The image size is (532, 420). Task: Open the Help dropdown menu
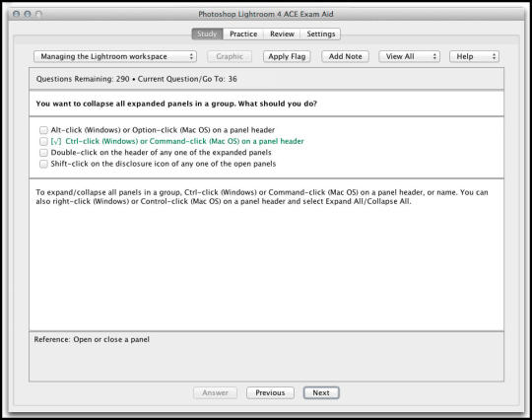point(474,56)
